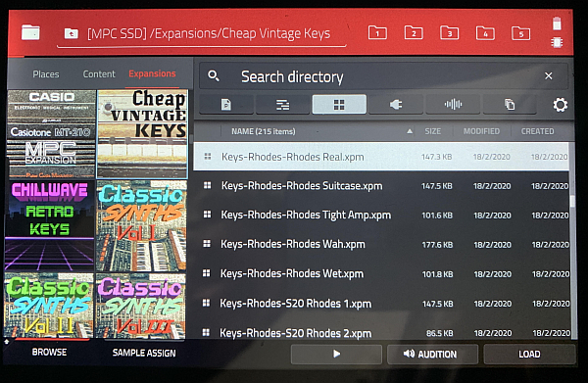Check the battery status icon
The image size is (588, 383).
(x=557, y=24)
